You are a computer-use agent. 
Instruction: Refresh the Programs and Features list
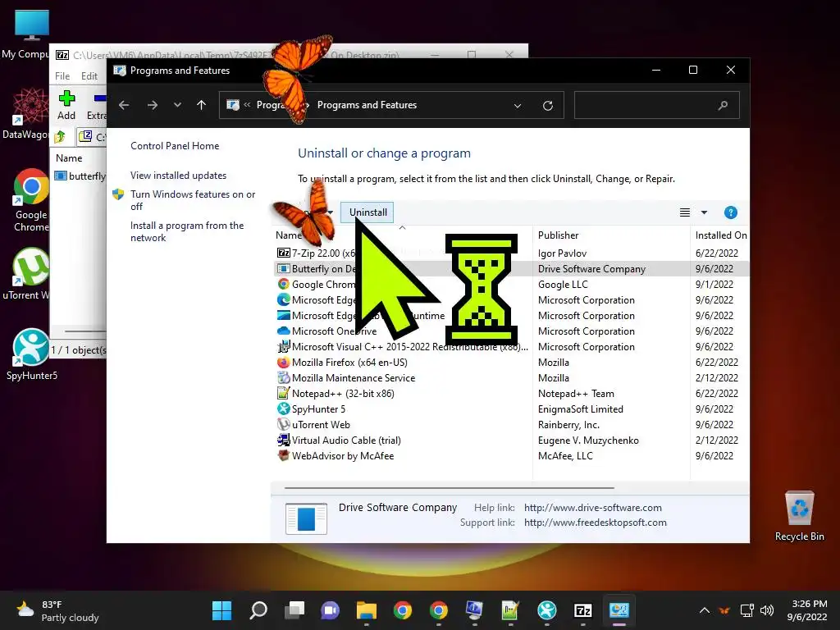[547, 106]
